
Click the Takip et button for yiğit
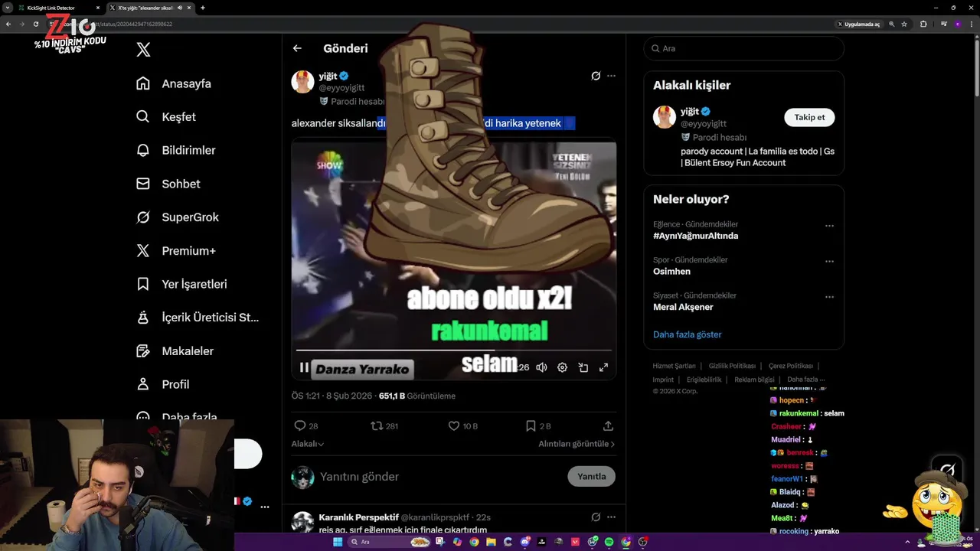pyautogui.click(x=809, y=117)
